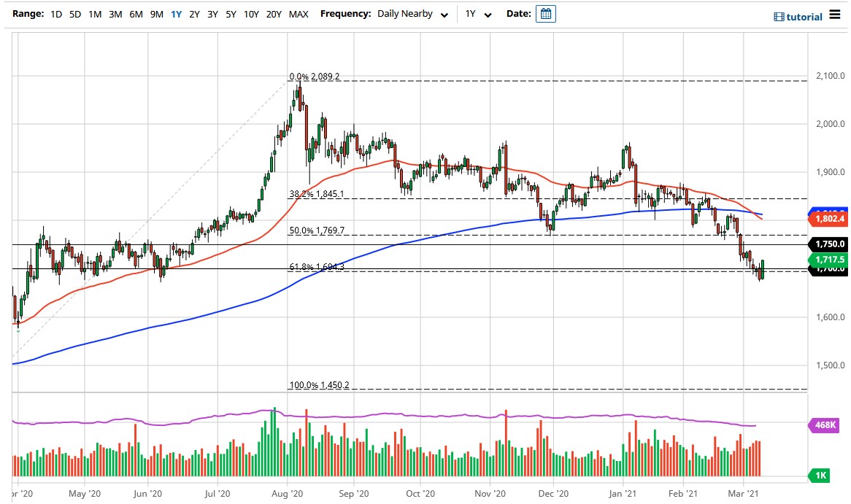This screenshot has height=504, width=851.
Task: Click the Sep '20 date label
Action: coord(354,494)
